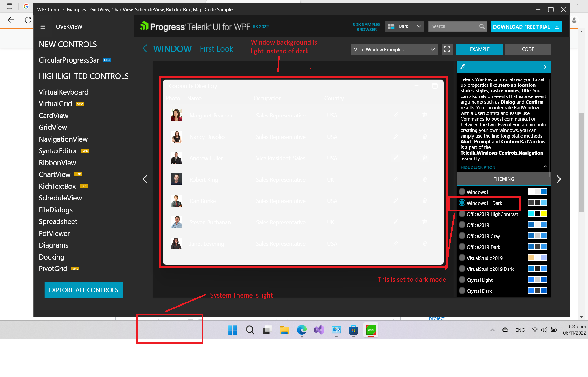
Task: Click the back arrow beside WINDOW
Action: [145, 49]
